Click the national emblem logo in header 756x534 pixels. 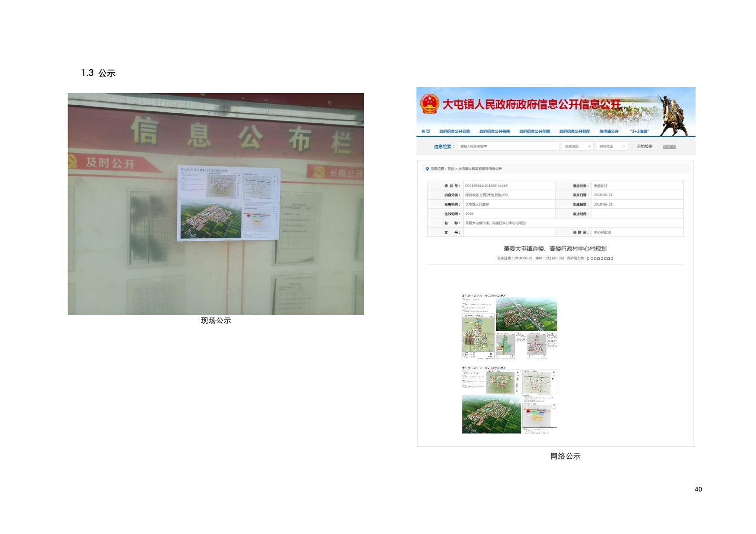click(x=429, y=104)
